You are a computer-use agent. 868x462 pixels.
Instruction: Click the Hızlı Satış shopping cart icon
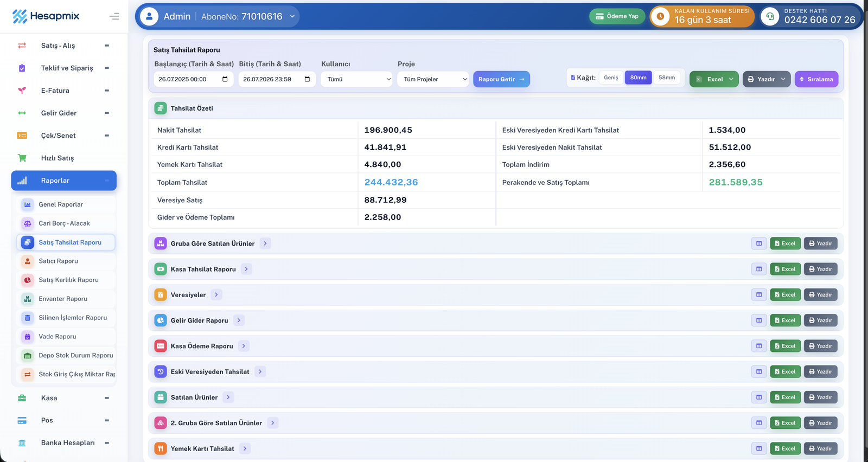pos(22,158)
